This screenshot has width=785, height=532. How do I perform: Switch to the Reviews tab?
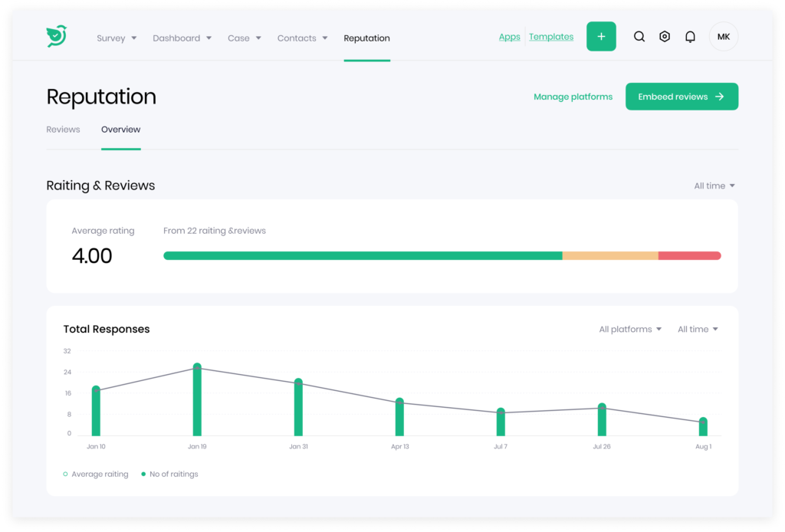pyautogui.click(x=63, y=130)
